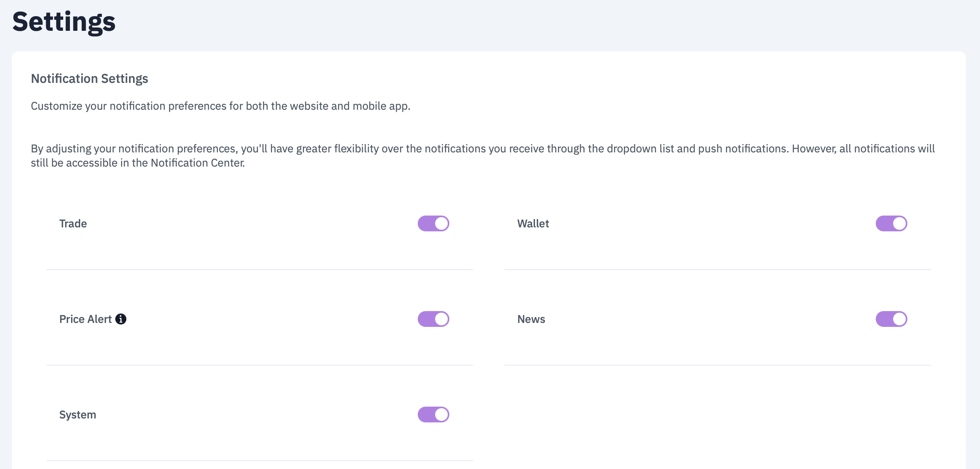Click the System label
Viewport: 980px width, 469px height.
coord(78,415)
